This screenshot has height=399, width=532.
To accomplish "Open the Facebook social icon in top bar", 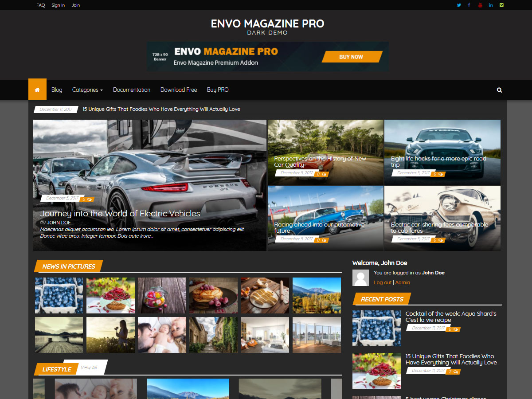I will tap(469, 5).
